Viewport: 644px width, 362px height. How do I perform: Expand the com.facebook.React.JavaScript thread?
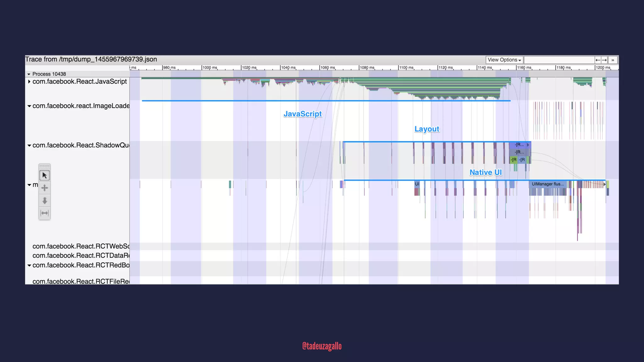tap(29, 82)
